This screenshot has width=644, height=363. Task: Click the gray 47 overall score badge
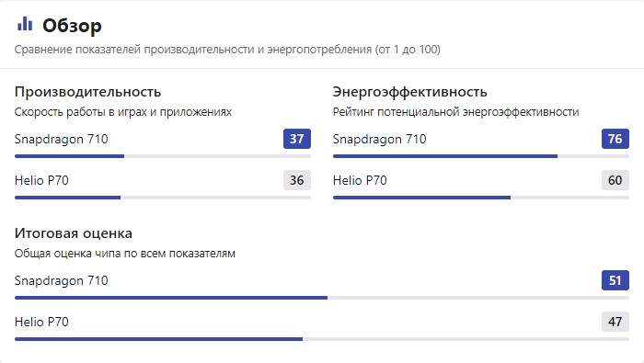[615, 322]
